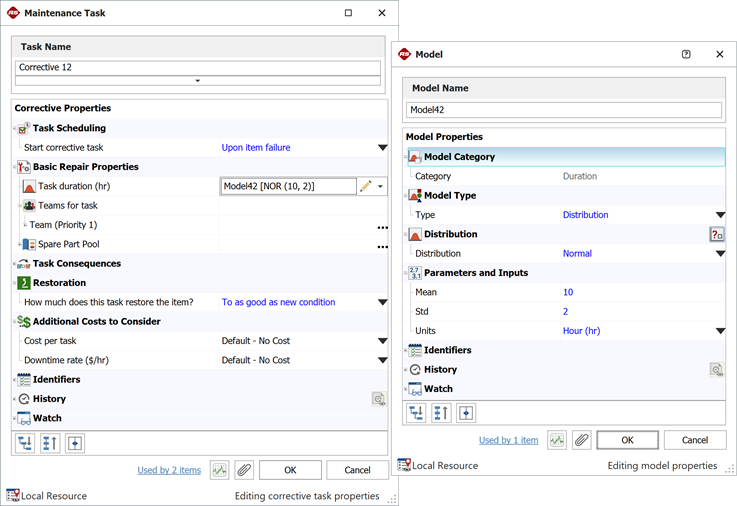Click the Parameters and Inputs icon

click(x=415, y=273)
